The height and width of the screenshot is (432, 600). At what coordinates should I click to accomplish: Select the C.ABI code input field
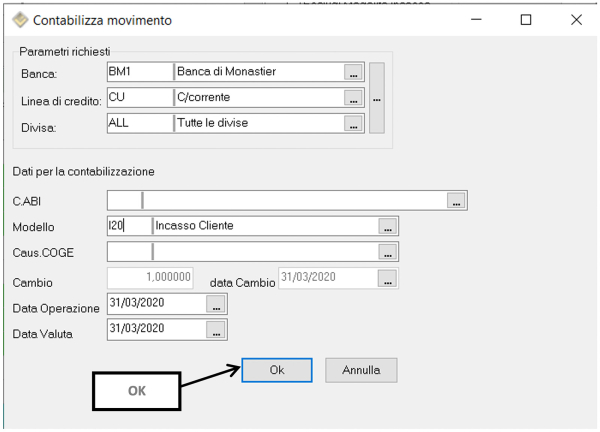[124, 201]
